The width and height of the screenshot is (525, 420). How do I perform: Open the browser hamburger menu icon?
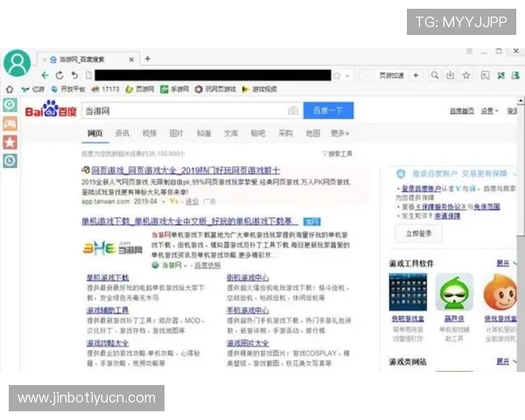(469, 52)
